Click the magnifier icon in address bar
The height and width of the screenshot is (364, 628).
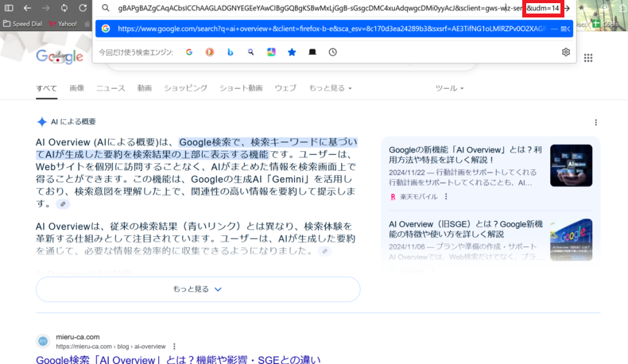coord(106,8)
